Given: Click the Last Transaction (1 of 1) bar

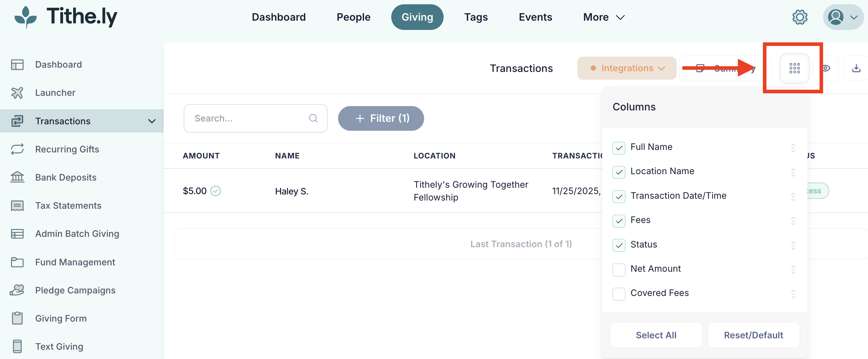Looking at the screenshot, I should pyautogui.click(x=521, y=244).
